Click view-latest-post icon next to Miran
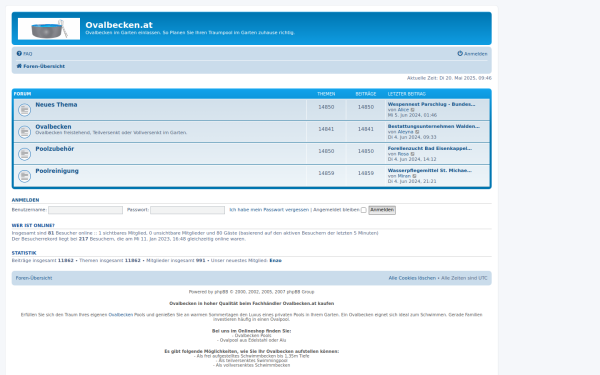 (x=414, y=176)
